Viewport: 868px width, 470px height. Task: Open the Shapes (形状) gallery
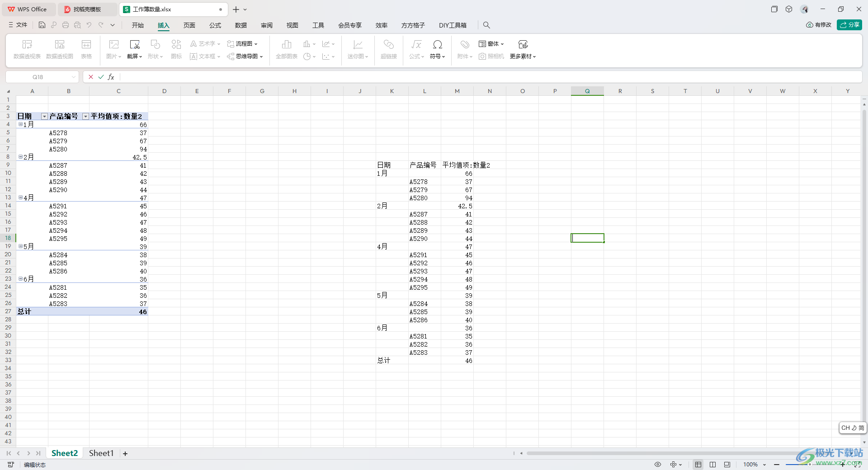(x=155, y=49)
